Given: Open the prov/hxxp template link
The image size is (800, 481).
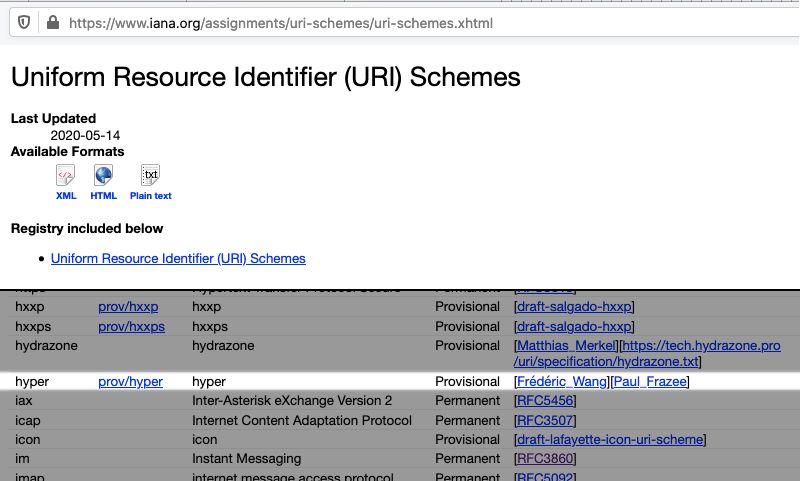Looking at the screenshot, I should coord(128,307).
